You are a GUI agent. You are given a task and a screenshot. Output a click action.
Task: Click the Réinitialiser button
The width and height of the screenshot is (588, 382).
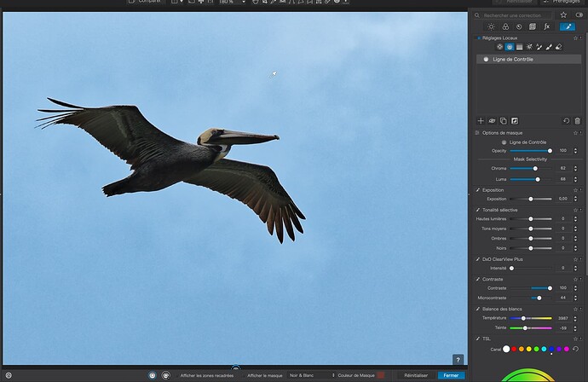(x=416, y=375)
